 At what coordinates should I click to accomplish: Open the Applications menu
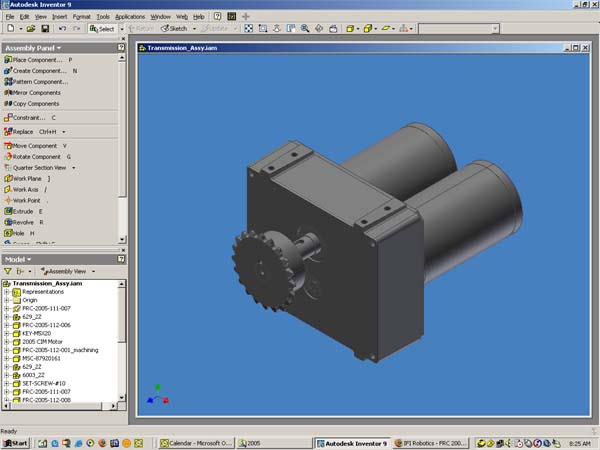pos(130,16)
